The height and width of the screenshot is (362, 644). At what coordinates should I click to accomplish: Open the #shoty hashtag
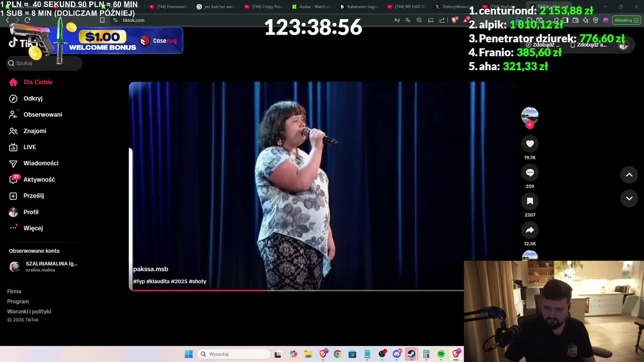coord(197,282)
